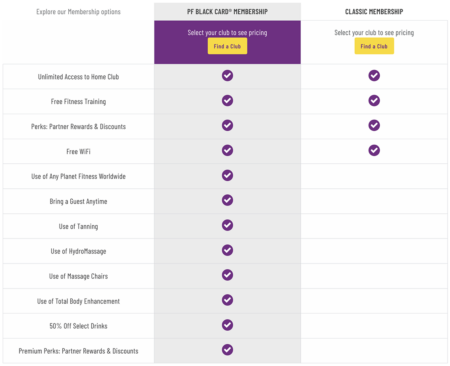Select the Classic Membership header
Image resolution: width=450 pixels, height=366 pixels.
(x=374, y=12)
